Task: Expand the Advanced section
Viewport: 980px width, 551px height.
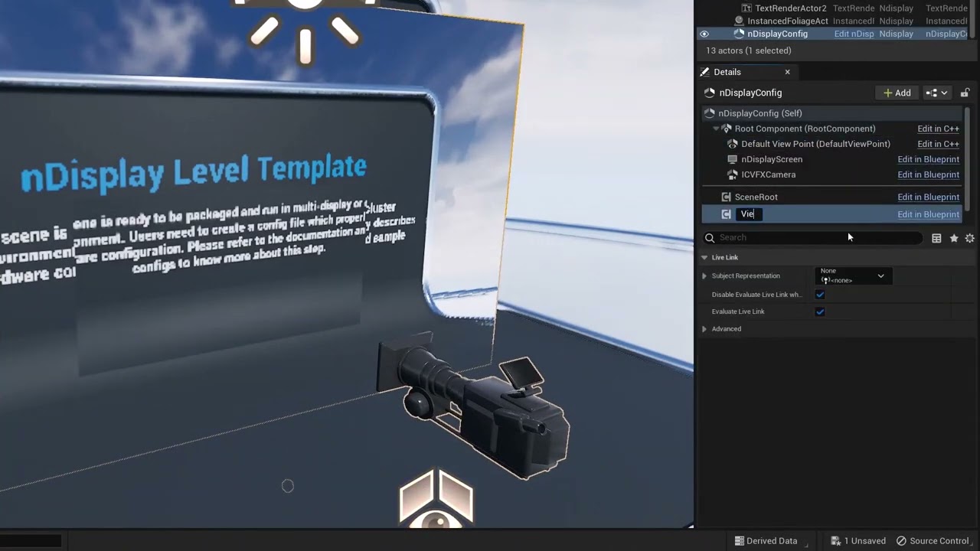Action: (704, 329)
